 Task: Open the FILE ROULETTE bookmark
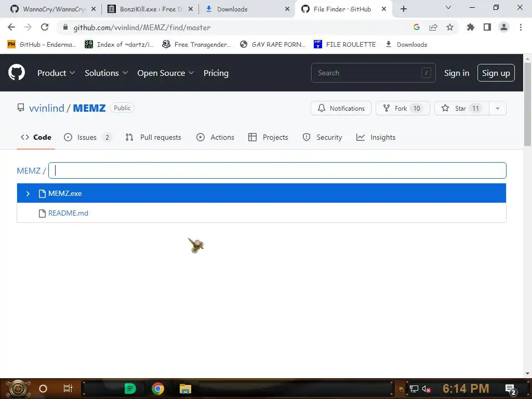point(345,45)
